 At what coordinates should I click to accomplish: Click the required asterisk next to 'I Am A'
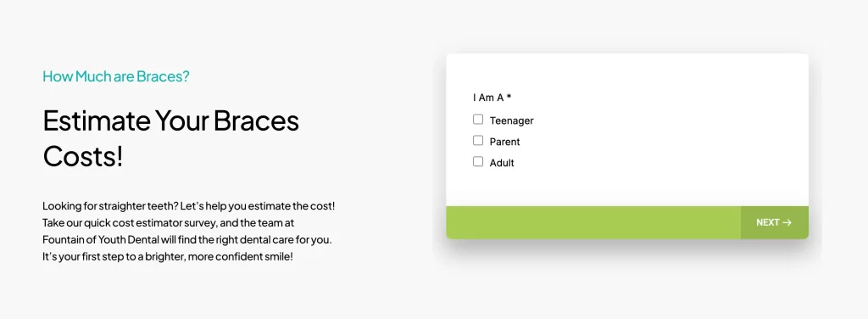point(509,97)
